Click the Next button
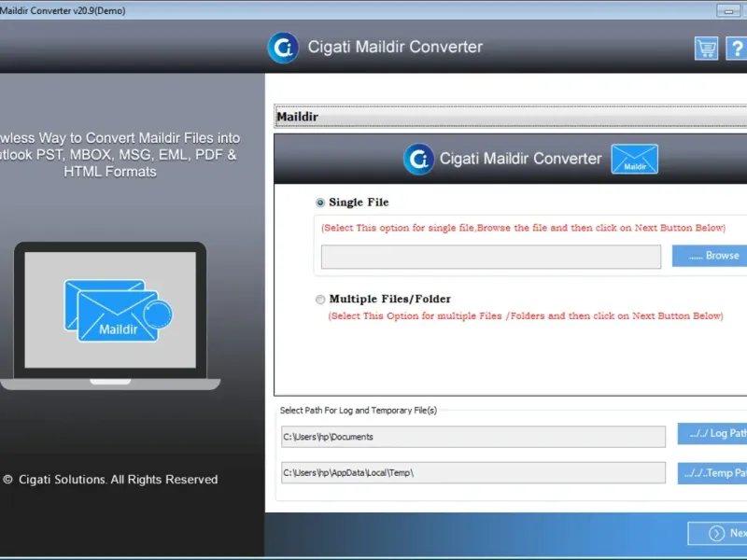The image size is (747, 560). pos(717,533)
